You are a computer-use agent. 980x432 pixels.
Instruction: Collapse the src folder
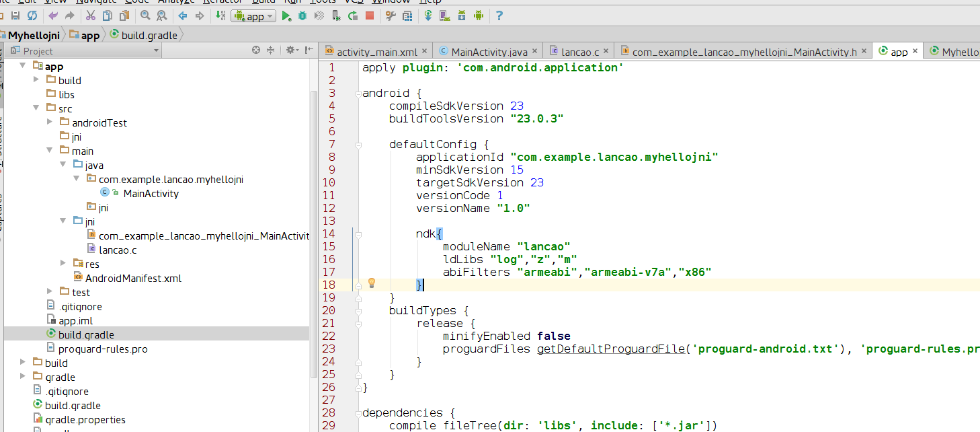pos(36,108)
